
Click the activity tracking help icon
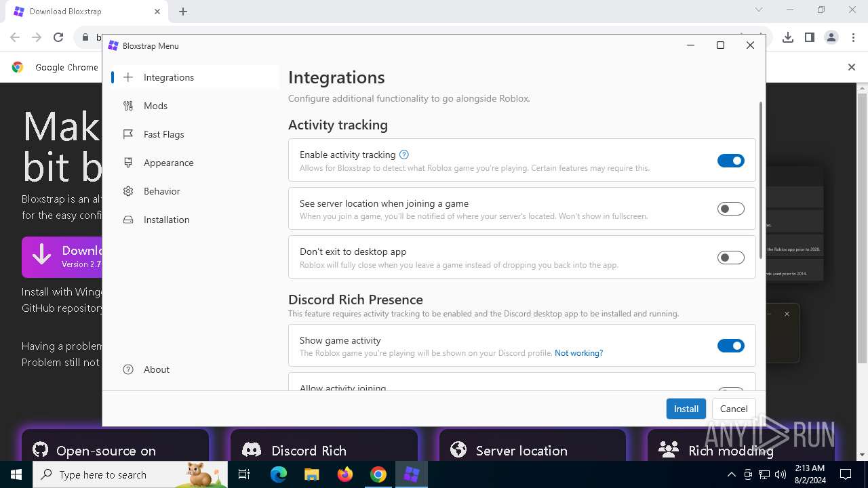coord(404,155)
